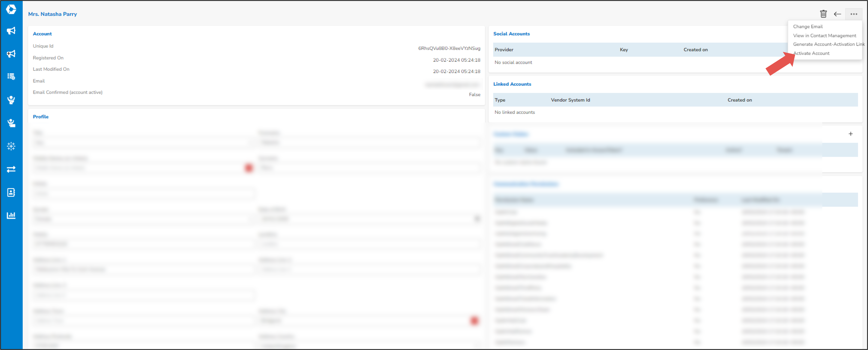Click the Vendor System Id column header

570,100
